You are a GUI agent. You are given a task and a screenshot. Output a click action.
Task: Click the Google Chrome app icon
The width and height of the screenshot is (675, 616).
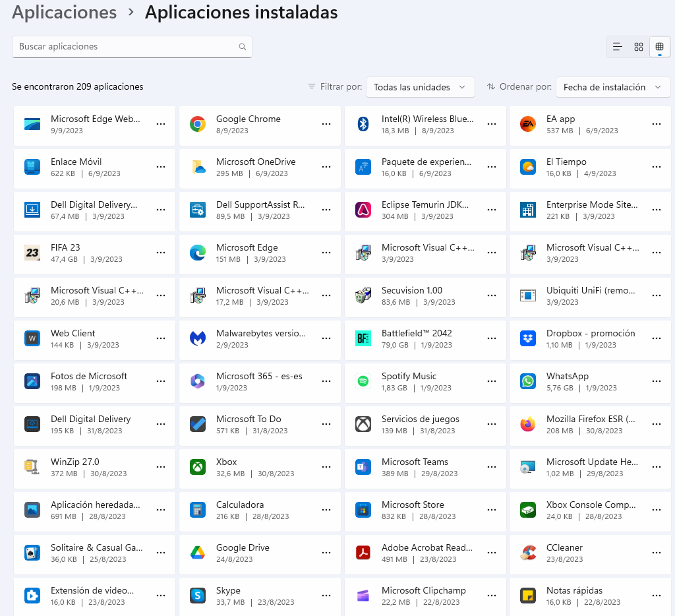198,124
